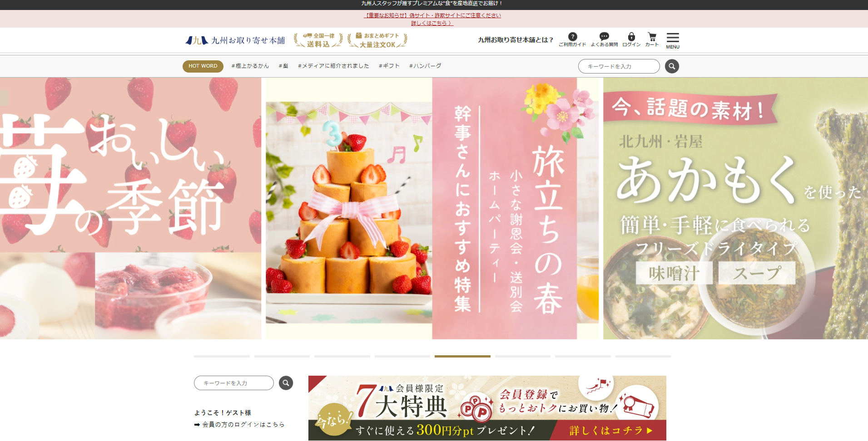Open the おまとめギフト 大量注文OK badge
868x441 pixels.
pyautogui.click(x=377, y=40)
